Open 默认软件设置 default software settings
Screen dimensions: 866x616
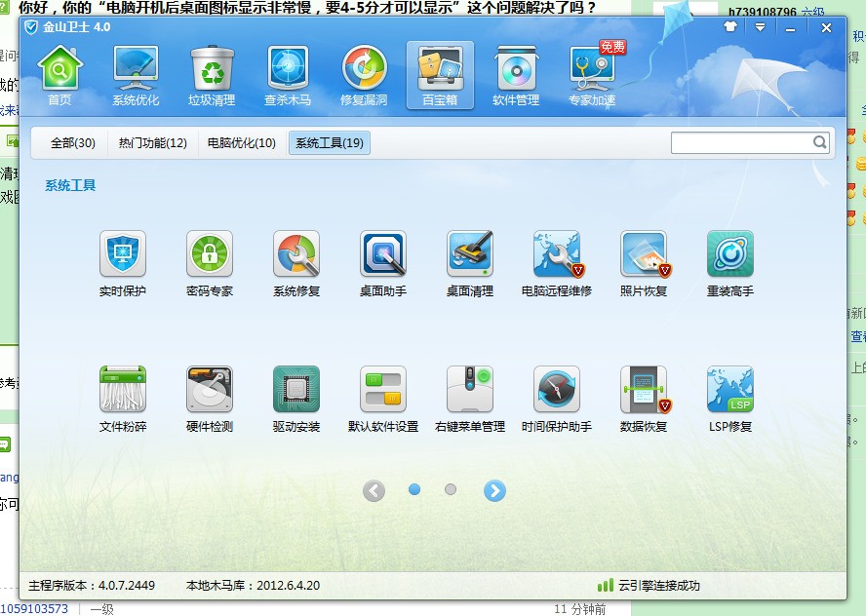(383, 390)
